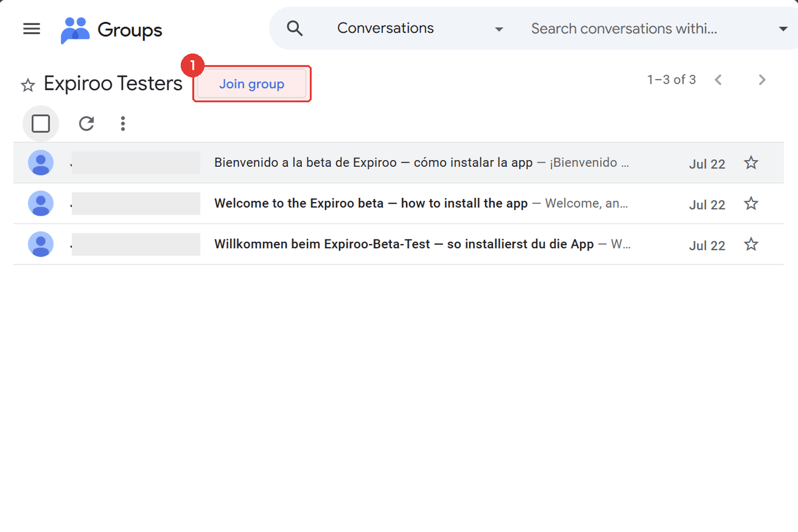798x532 pixels.
Task: Click Jul 22 date on Bienvenido row
Action: point(707,164)
